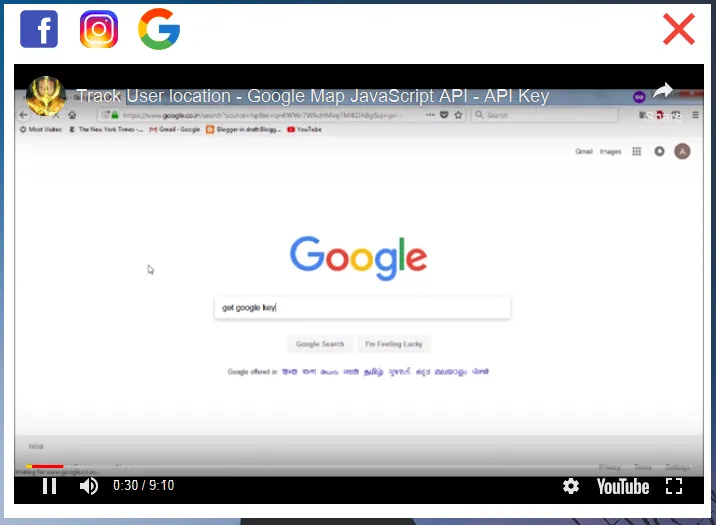The width and height of the screenshot is (716, 525).
Task: Open the Facebook icon link
Action: pos(39,29)
